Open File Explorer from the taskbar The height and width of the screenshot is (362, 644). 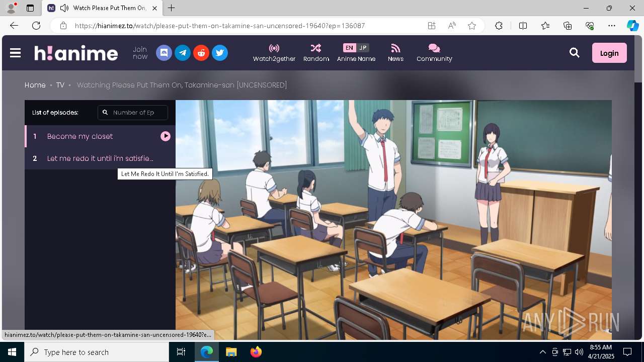(231, 352)
